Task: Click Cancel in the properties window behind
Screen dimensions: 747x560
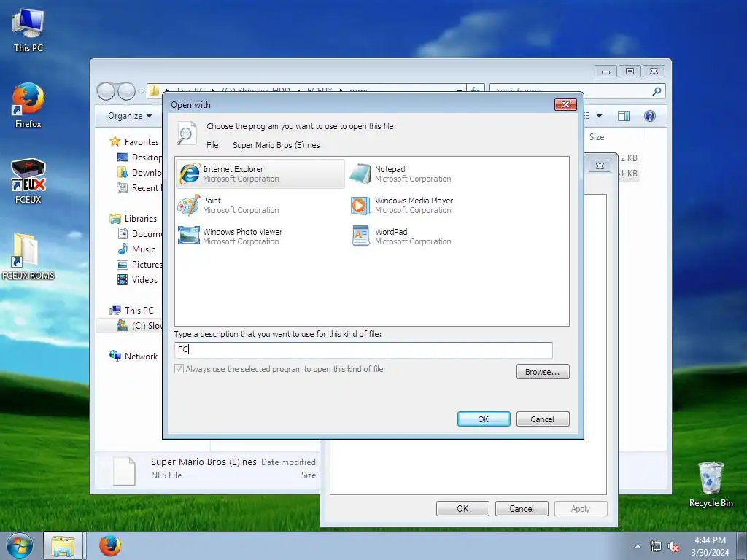Action: 522,508
